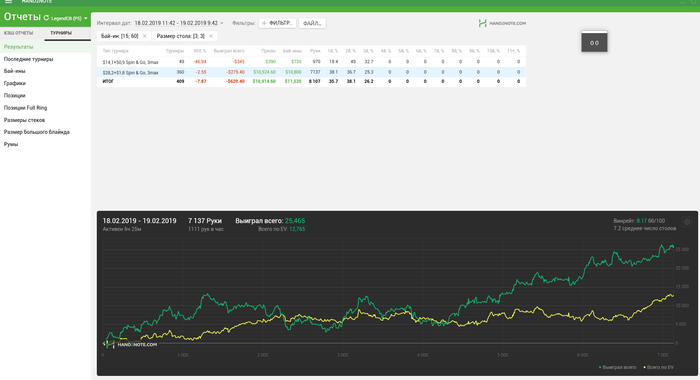Click the 18.02.2019 - 19.02.2019 graph date
The height and width of the screenshot is (380, 700).
coord(139,221)
